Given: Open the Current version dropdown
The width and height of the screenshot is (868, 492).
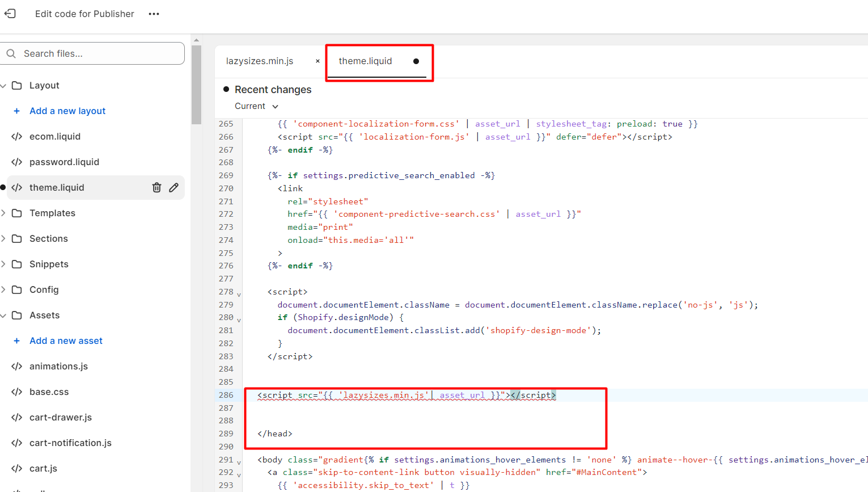Looking at the screenshot, I should [256, 106].
